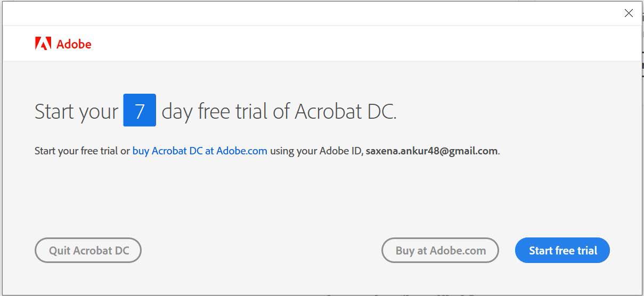This screenshot has width=644, height=296.
Task: Open the 'buy Acrobat DC at Adobe.com' link
Action: coord(200,151)
